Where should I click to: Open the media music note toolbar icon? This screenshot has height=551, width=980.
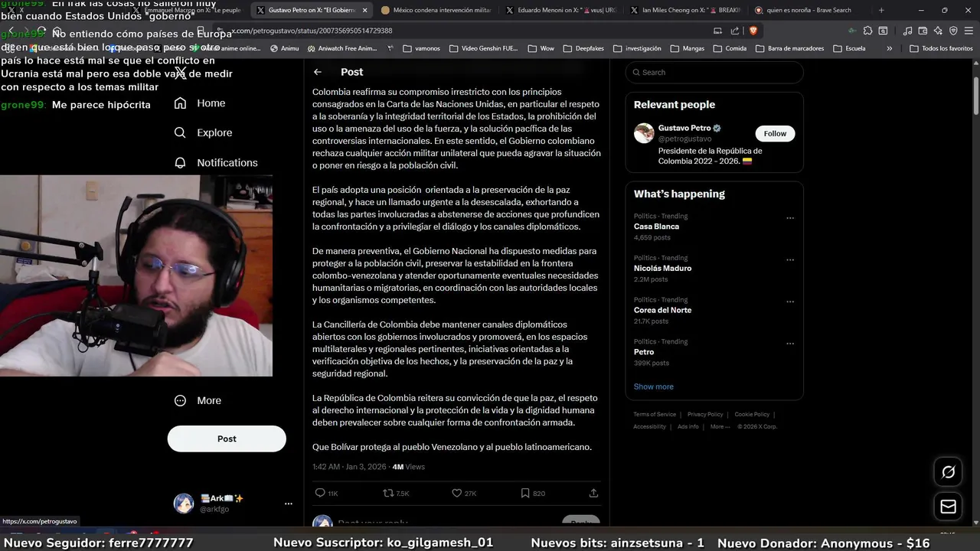pyautogui.click(x=907, y=31)
